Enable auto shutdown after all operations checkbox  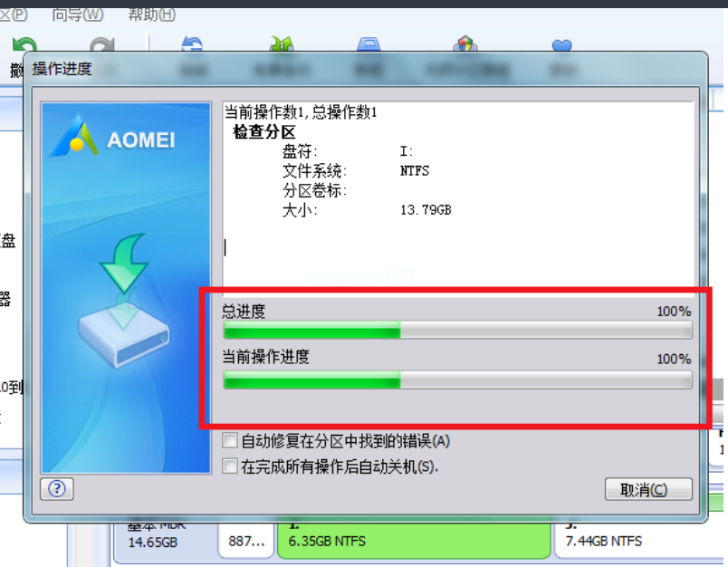[230, 466]
